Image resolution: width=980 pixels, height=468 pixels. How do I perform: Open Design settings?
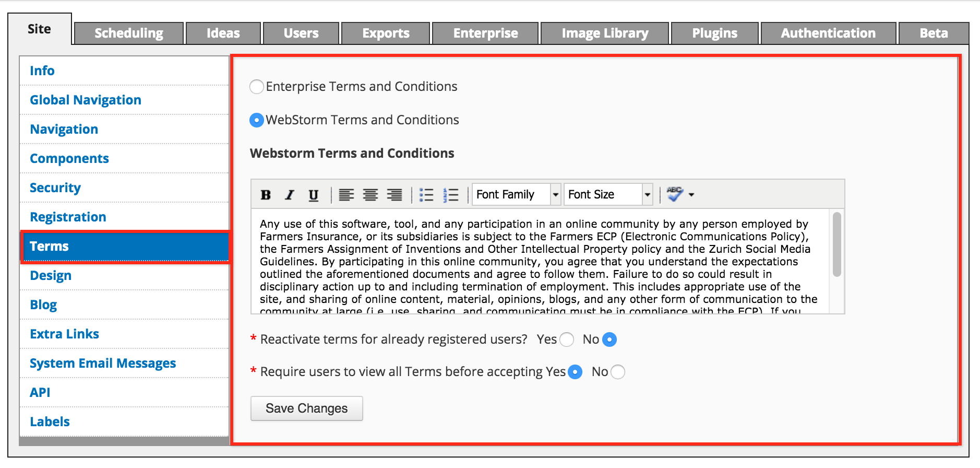coord(124,276)
